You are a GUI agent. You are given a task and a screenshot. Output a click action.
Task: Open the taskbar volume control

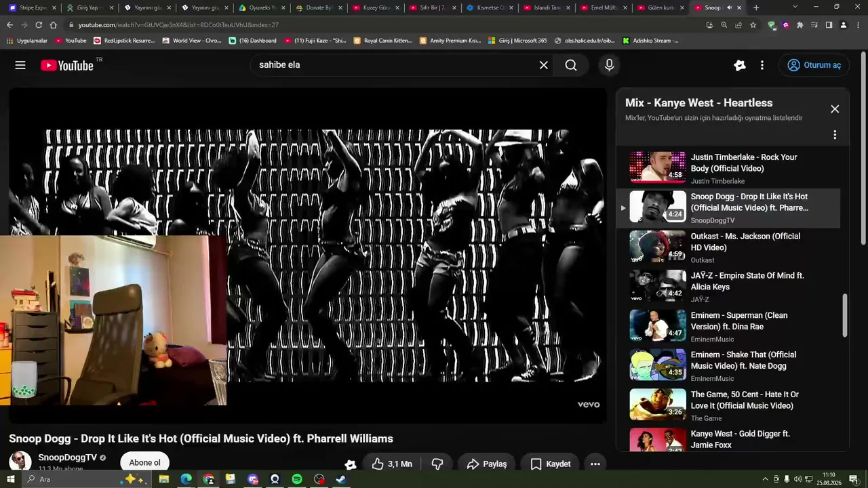[797, 479]
